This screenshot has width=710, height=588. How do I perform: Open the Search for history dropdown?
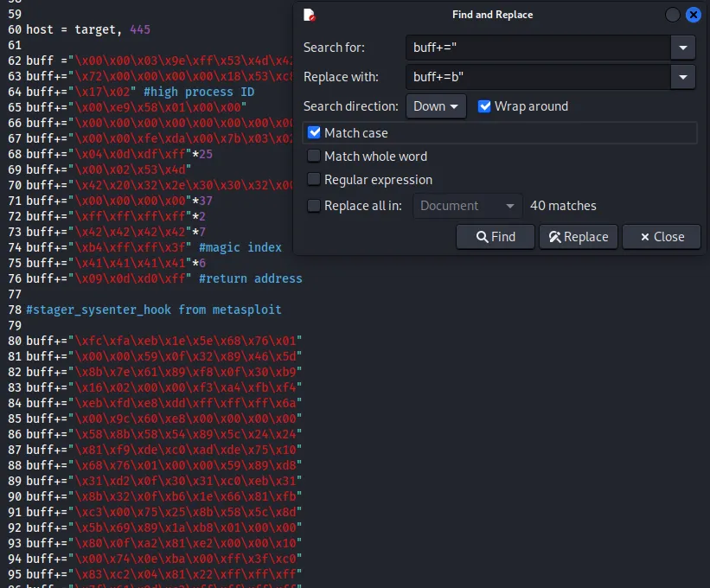[x=683, y=48]
